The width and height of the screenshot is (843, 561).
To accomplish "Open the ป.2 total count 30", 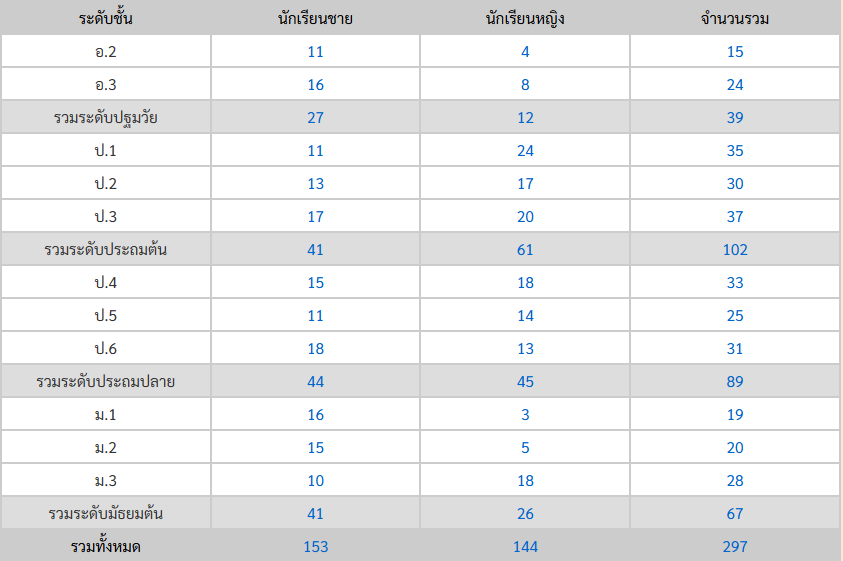I will point(735,183).
